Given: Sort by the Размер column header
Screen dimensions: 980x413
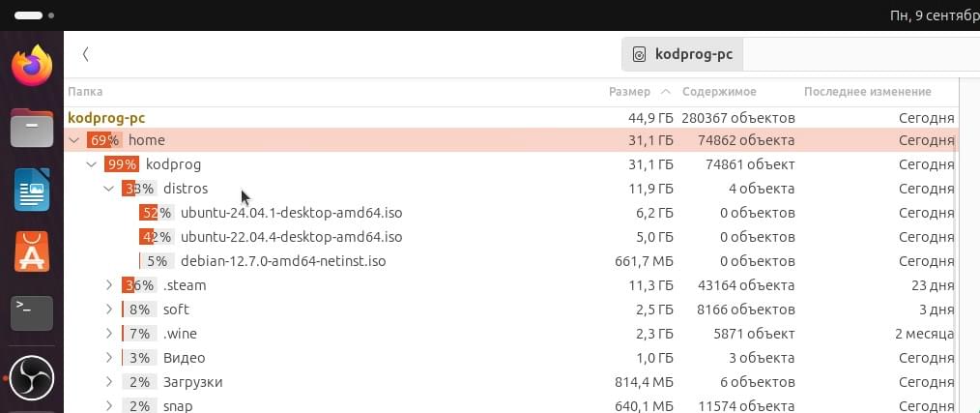Looking at the screenshot, I should pyautogui.click(x=629, y=92).
